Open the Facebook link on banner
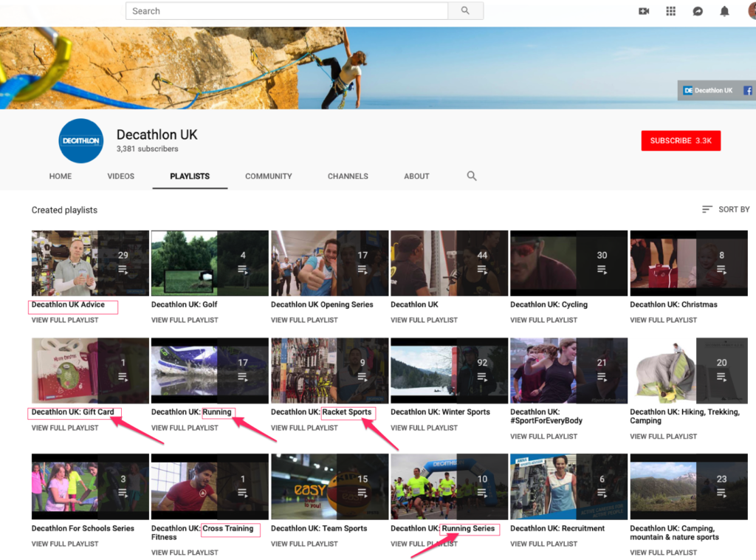Image resolution: width=756 pixels, height=560 pixels. (747, 90)
